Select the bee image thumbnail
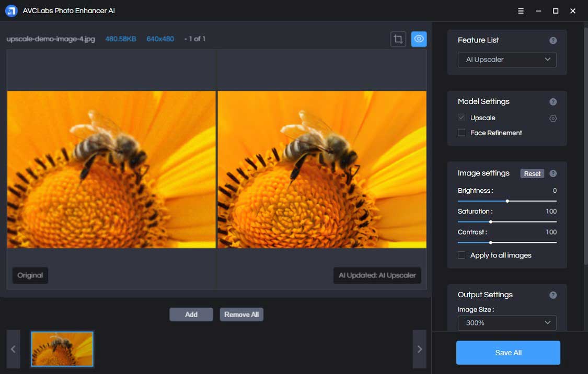 coord(62,349)
